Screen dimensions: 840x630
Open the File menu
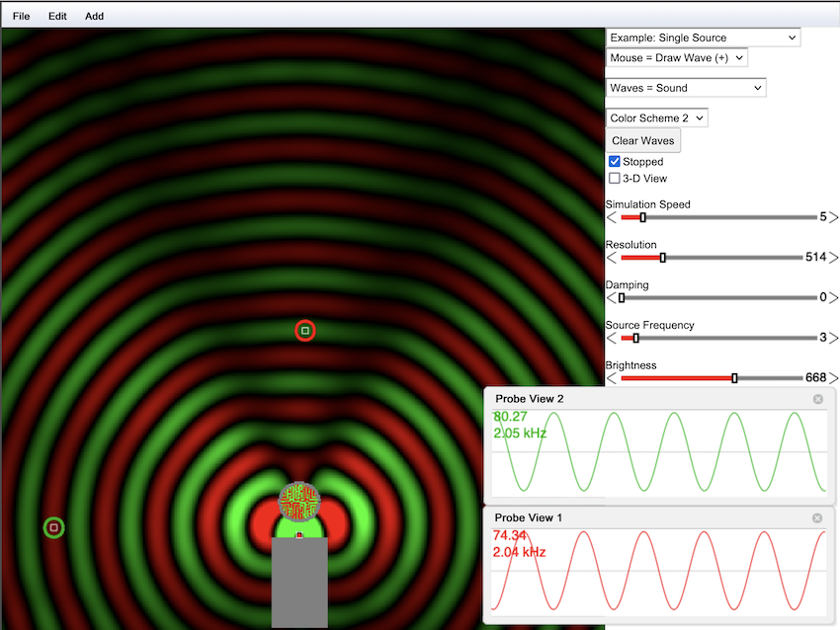[x=21, y=16]
